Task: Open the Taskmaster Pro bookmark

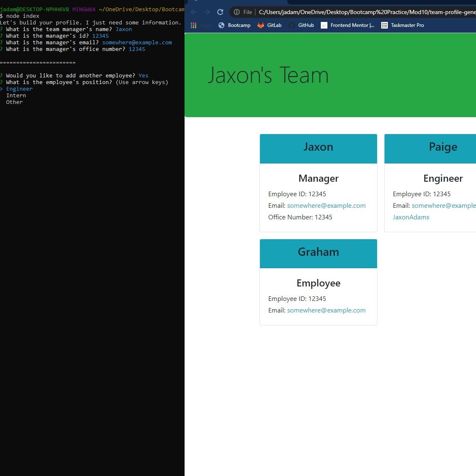Action: click(x=408, y=25)
